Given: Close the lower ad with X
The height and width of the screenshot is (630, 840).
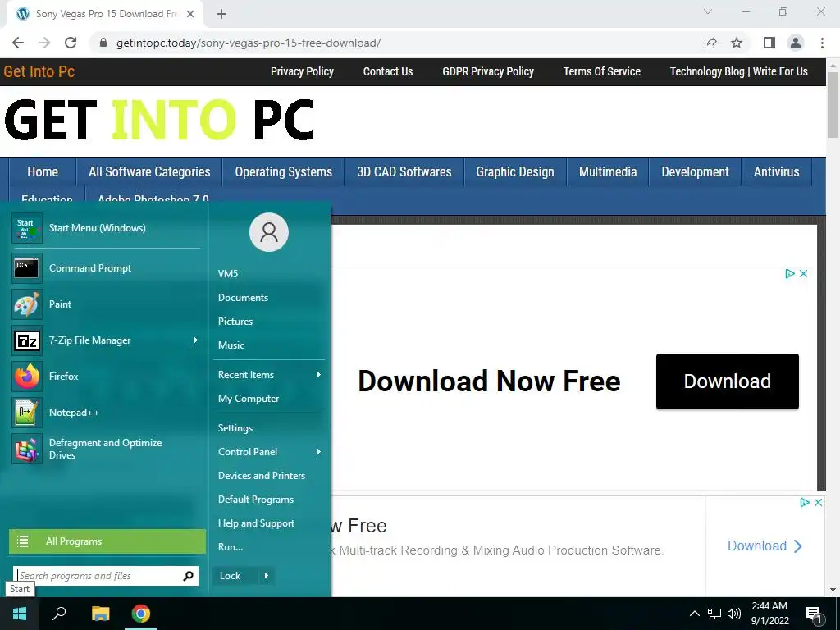Looking at the screenshot, I should click(818, 503).
